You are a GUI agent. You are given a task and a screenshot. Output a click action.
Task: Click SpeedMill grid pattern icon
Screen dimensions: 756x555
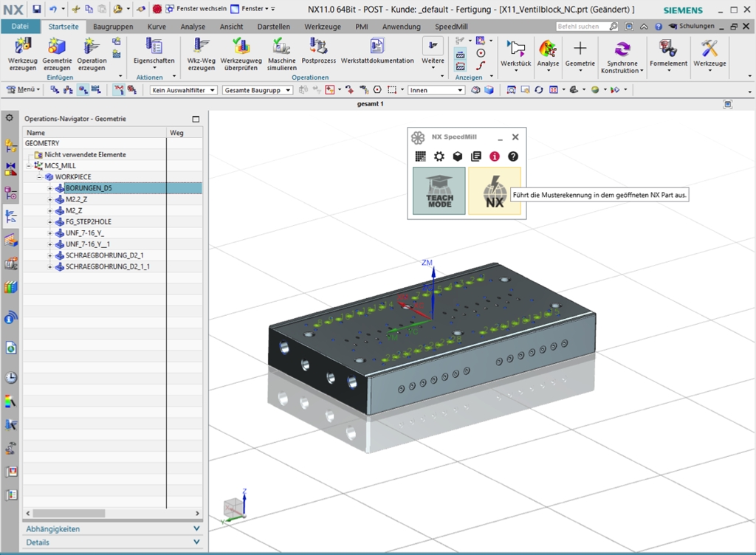pos(420,156)
